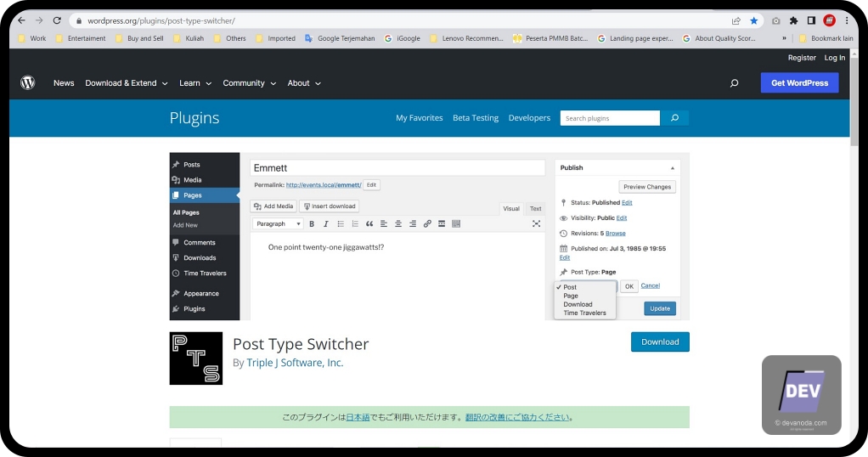The height and width of the screenshot is (457, 868).
Task: Expand the Download & Extend menu
Action: pyautogui.click(x=127, y=83)
